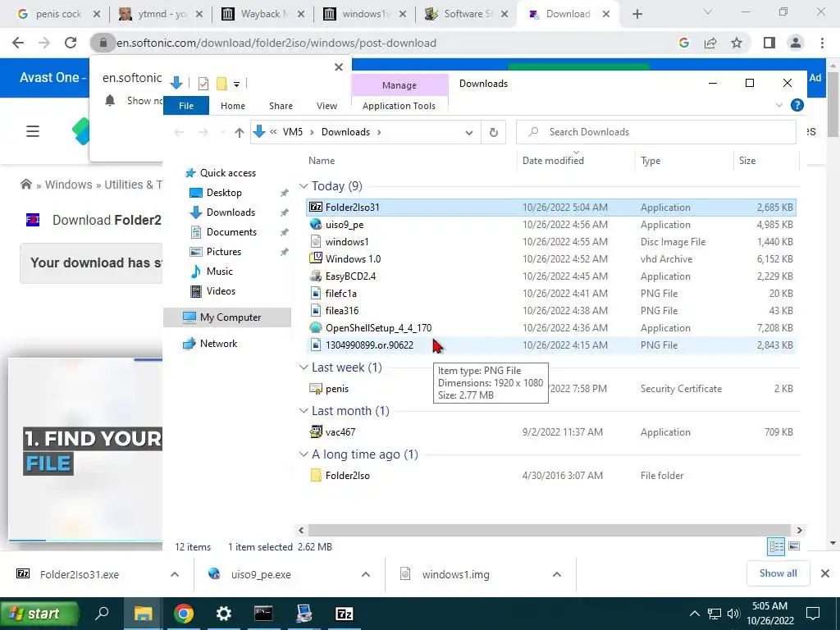Select the EasyBCD2.4 file
The height and width of the screenshot is (630, 840).
[350, 276]
